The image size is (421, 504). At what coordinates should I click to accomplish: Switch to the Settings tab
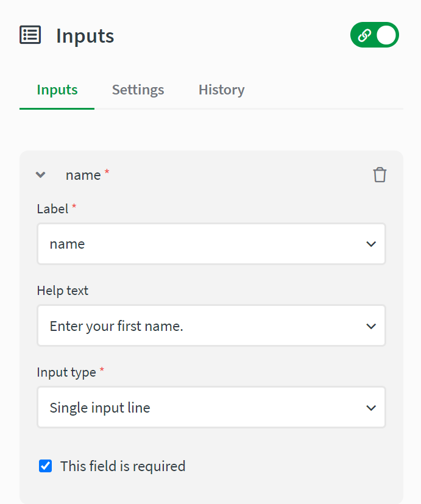point(138,89)
